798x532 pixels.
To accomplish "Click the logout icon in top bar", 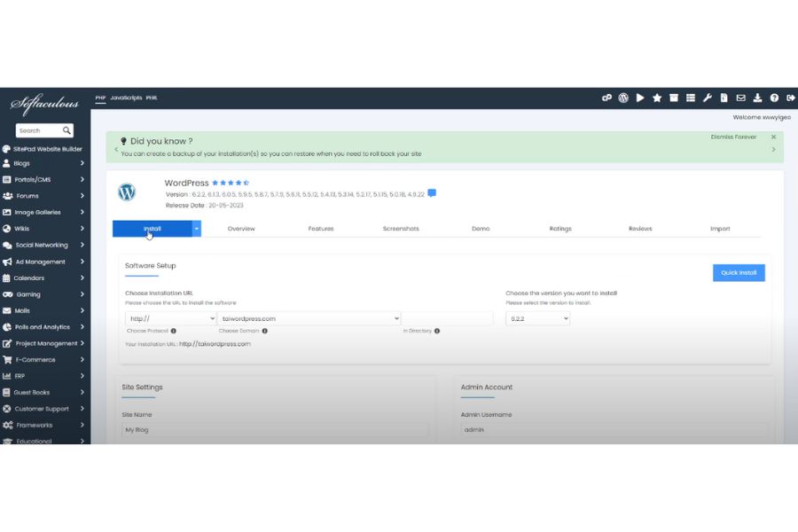I will pos(789,98).
